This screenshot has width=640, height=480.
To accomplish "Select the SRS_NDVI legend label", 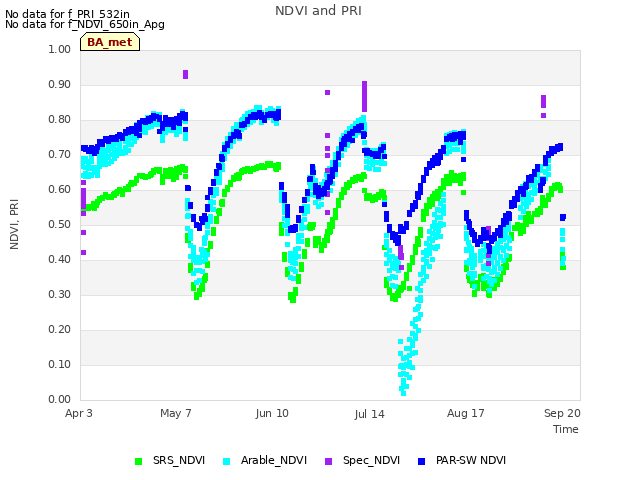I will [x=179, y=460].
